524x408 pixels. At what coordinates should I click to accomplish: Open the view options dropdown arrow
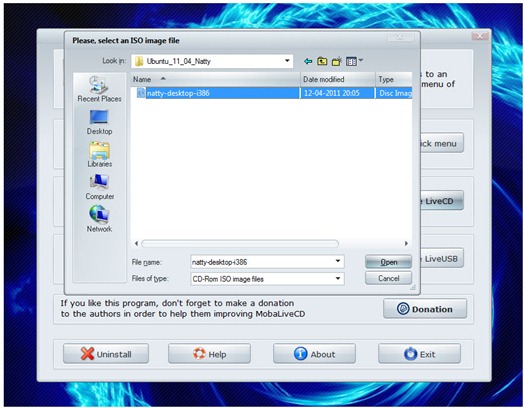point(361,61)
